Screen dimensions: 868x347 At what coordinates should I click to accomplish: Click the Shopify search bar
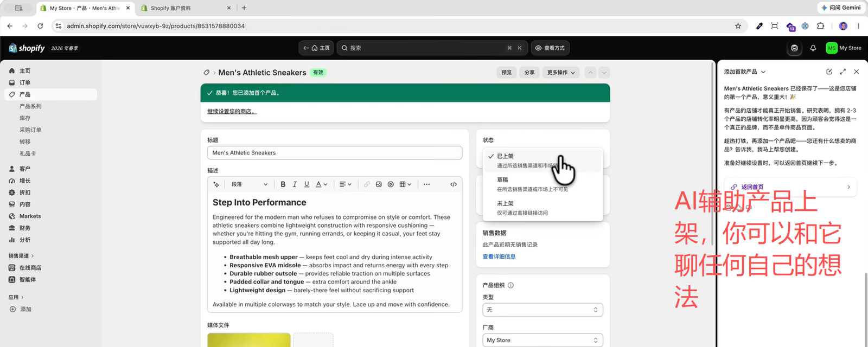point(432,48)
